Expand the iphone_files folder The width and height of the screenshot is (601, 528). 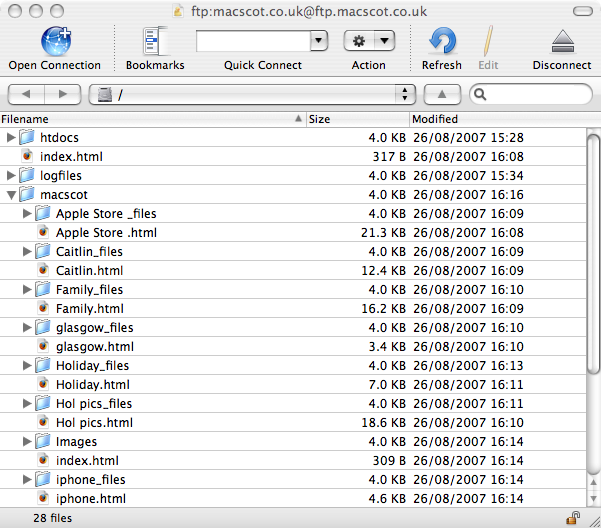click(x=27, y=479)
